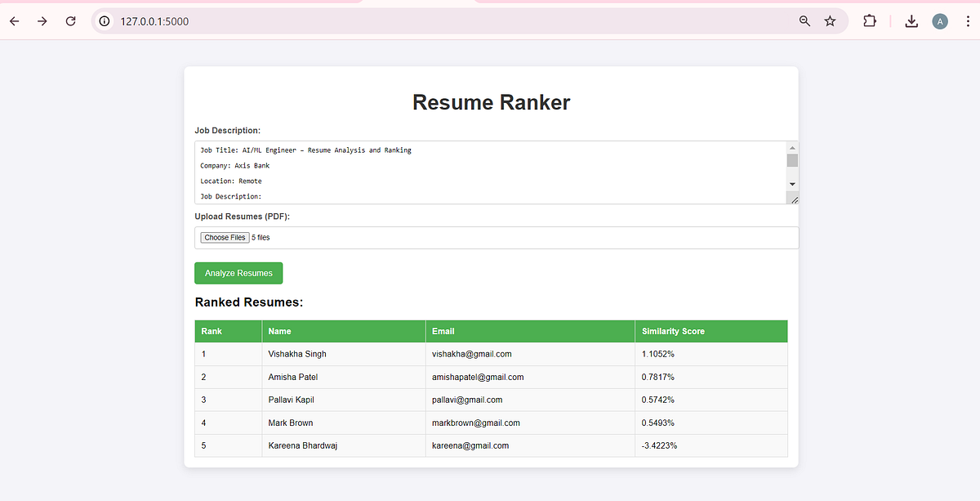Screen dimensions: 980x501
Task: Navigate back using the browser back arrow
Action: click(14, 21)
